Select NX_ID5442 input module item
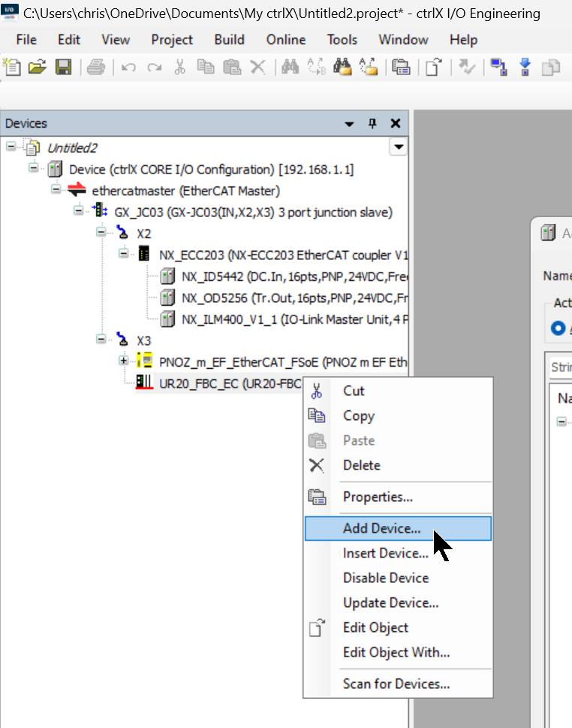Screen dimensions: 572x728 (294, 276)
